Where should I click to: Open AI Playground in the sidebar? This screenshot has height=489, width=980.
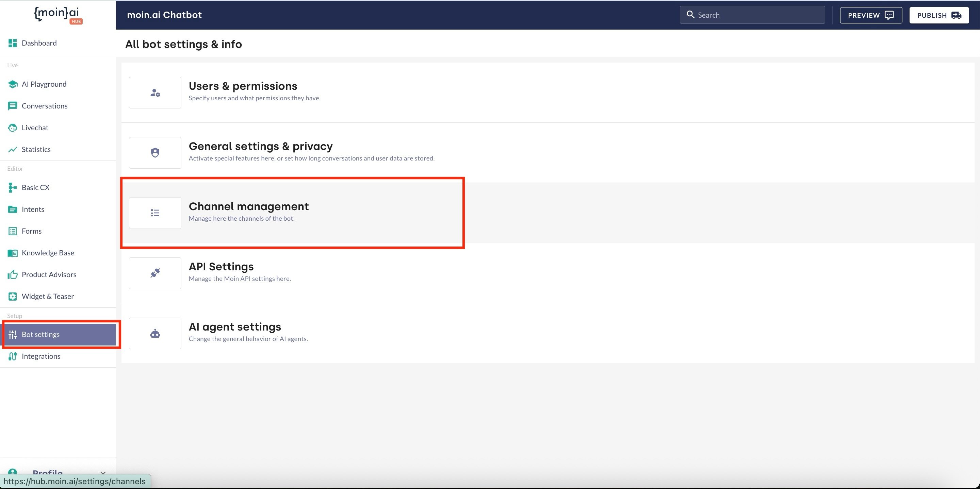pos(58,84)
